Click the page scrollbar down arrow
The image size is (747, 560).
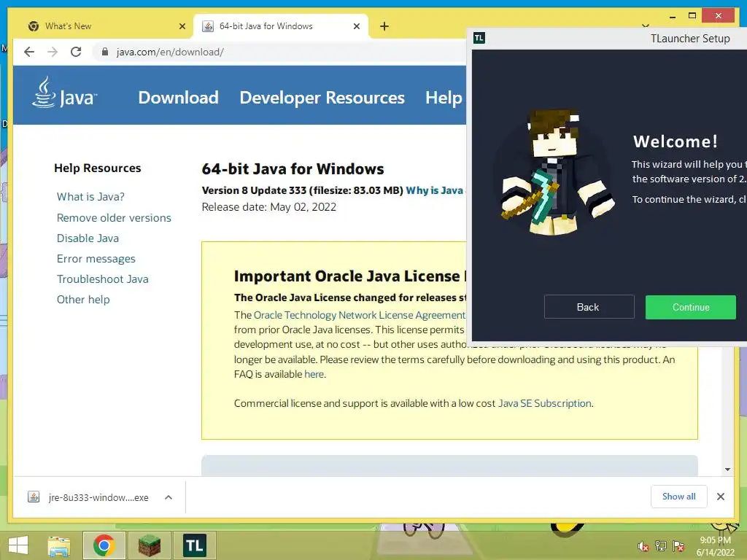tap(727, 470)
